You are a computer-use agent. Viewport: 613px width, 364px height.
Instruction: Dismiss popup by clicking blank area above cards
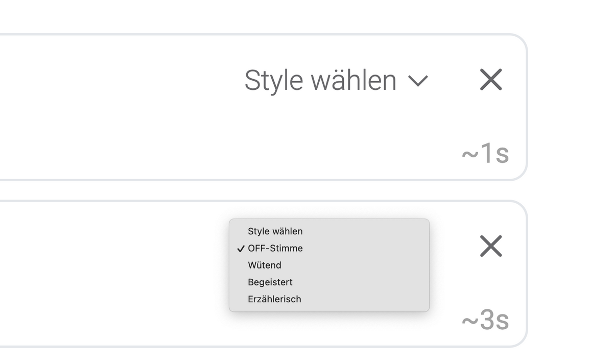(255, 15)
